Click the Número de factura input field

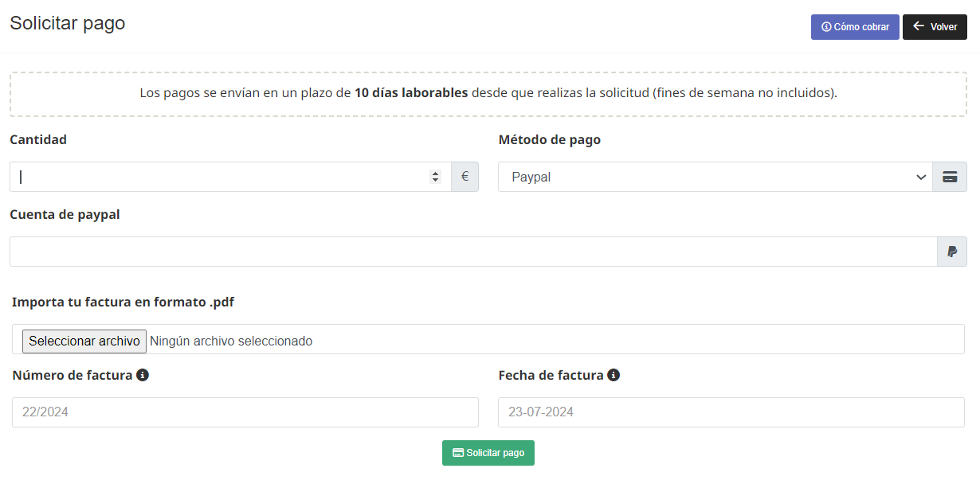tap(245, 412)
